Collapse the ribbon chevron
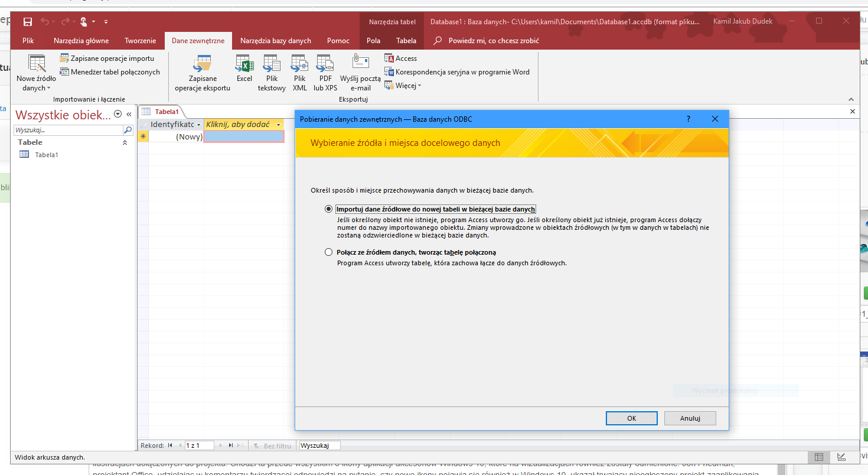Image resolution: width=868 pixels, height=475 pixels. 851,99
